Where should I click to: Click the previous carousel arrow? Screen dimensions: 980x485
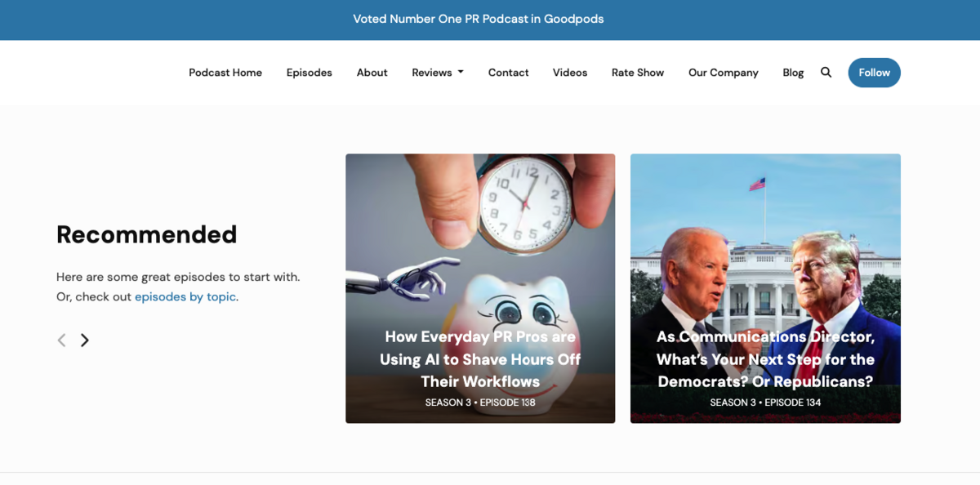click(61, 340)
